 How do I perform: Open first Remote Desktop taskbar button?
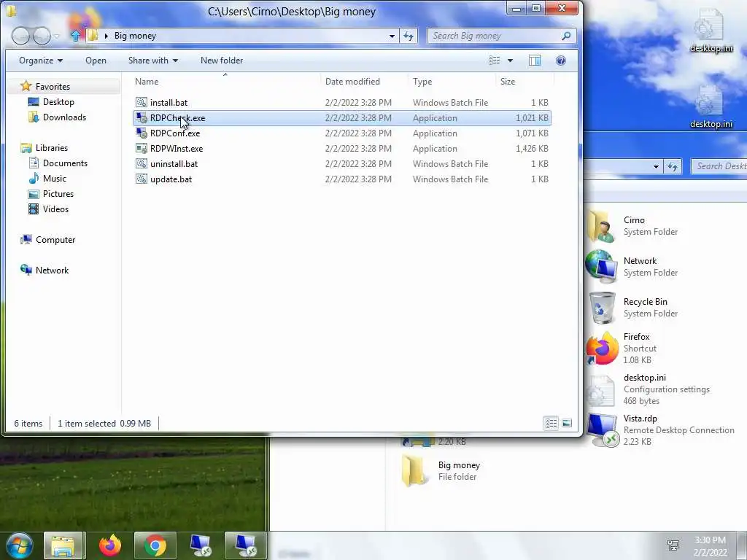[x=201, y=545]
